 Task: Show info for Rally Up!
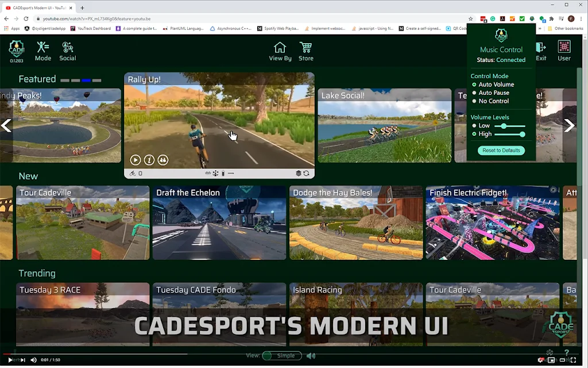click(149, 160)
